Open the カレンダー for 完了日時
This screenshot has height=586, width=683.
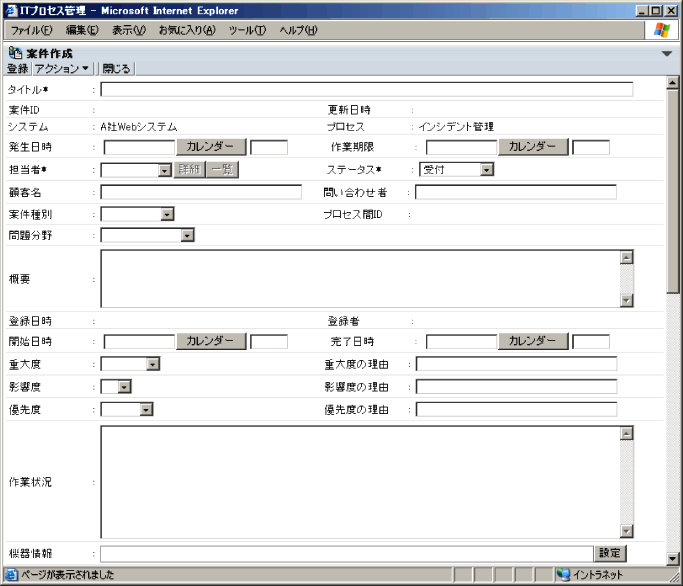point(533,341)
